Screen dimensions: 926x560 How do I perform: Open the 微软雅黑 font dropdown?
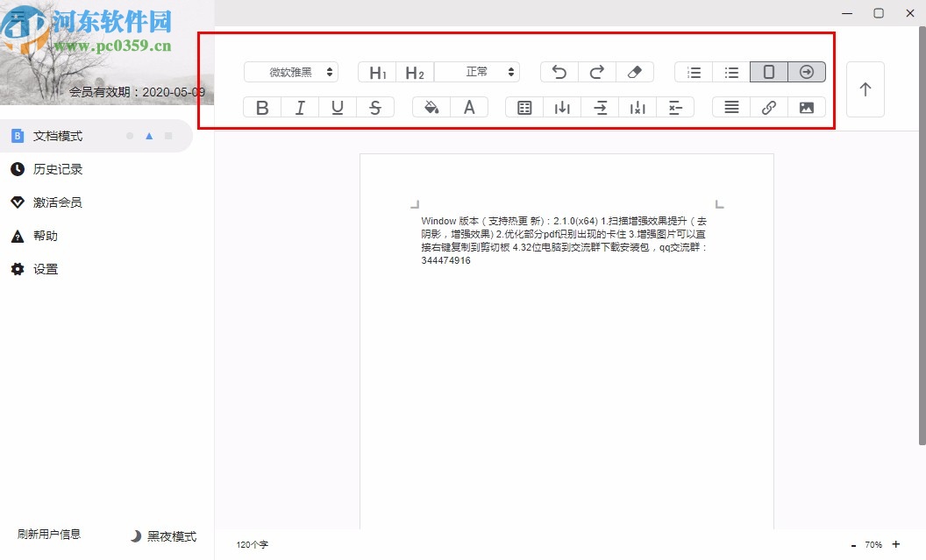click(x=291, y=72)
